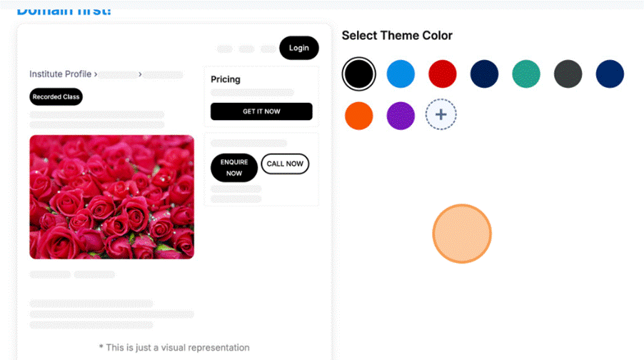Select the black theme color
The height and width of the screenshot is (360, 644).
tap(358, 74)
